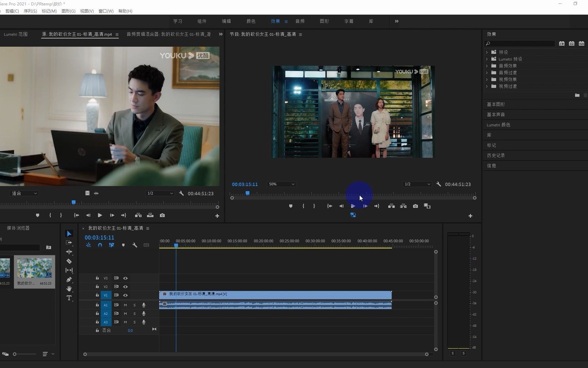Go to Out point in program monitor

coord(377,206)
